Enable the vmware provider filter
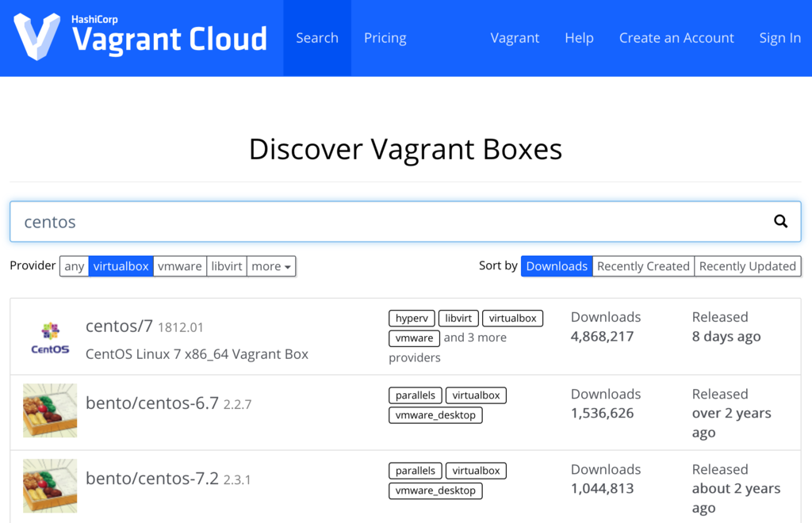This screenshot has height=523, width=812. [x=180, y=265]
